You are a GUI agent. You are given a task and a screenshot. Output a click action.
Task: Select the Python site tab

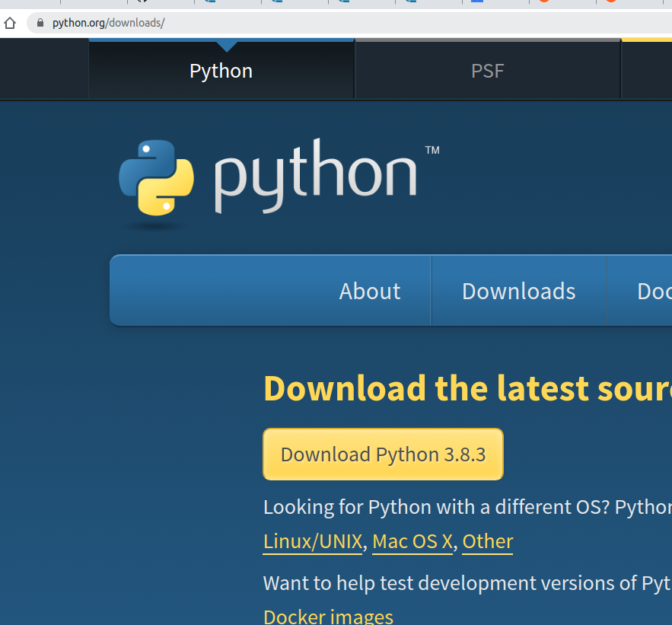(221, 70)
